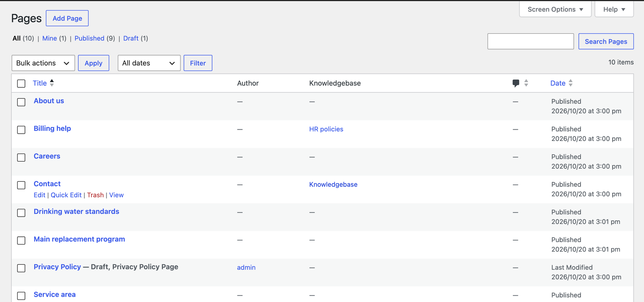
Task: Show the All pages view
Action: coord(17,38)
